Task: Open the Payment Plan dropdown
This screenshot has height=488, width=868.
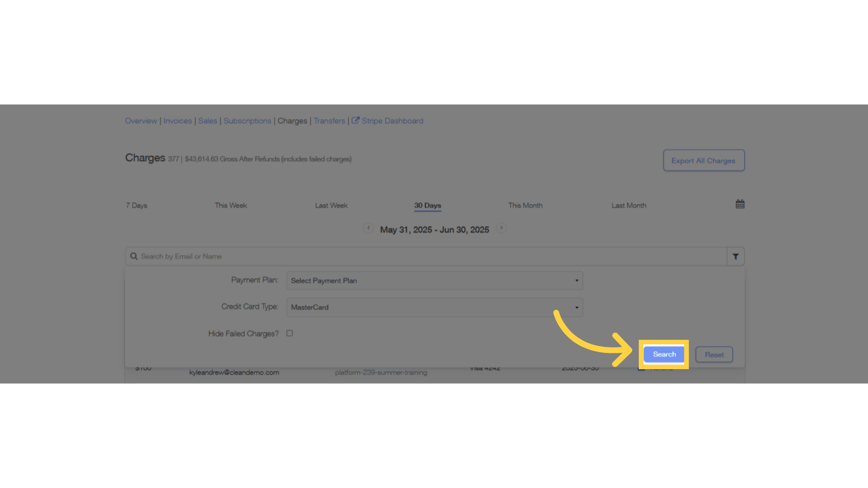Action: [x=434, y=281]
